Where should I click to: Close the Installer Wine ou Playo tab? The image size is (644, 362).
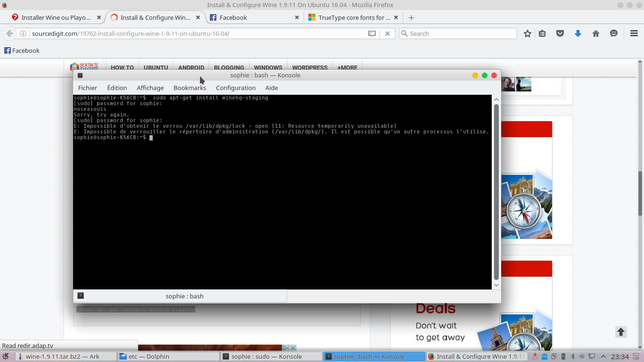tap(99, 17)
